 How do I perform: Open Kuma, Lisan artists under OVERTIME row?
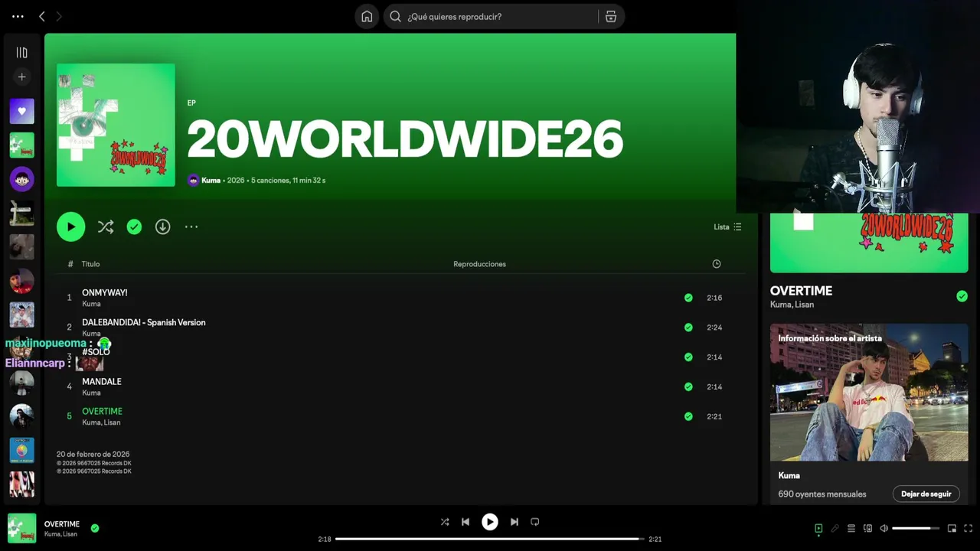coord(101,422)
